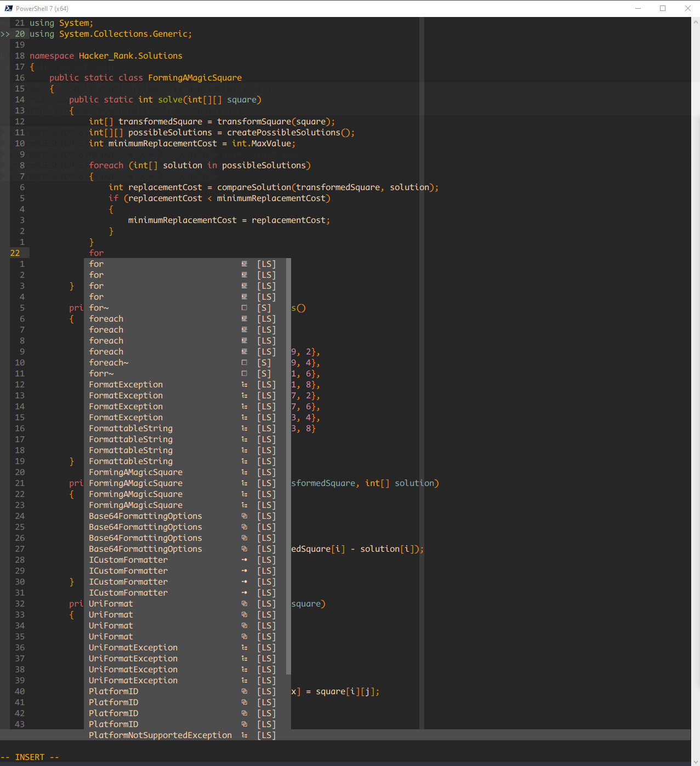
Task: Select "UriFormatException" in the completion list
Action: [133, 647]
